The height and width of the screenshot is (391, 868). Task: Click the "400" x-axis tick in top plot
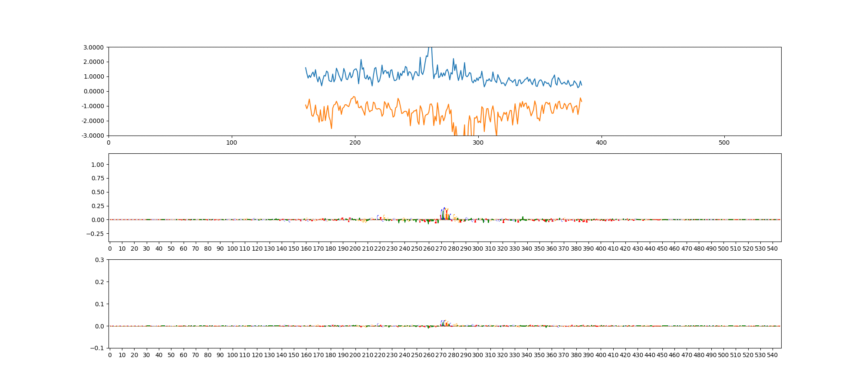[x=601, y=142]
